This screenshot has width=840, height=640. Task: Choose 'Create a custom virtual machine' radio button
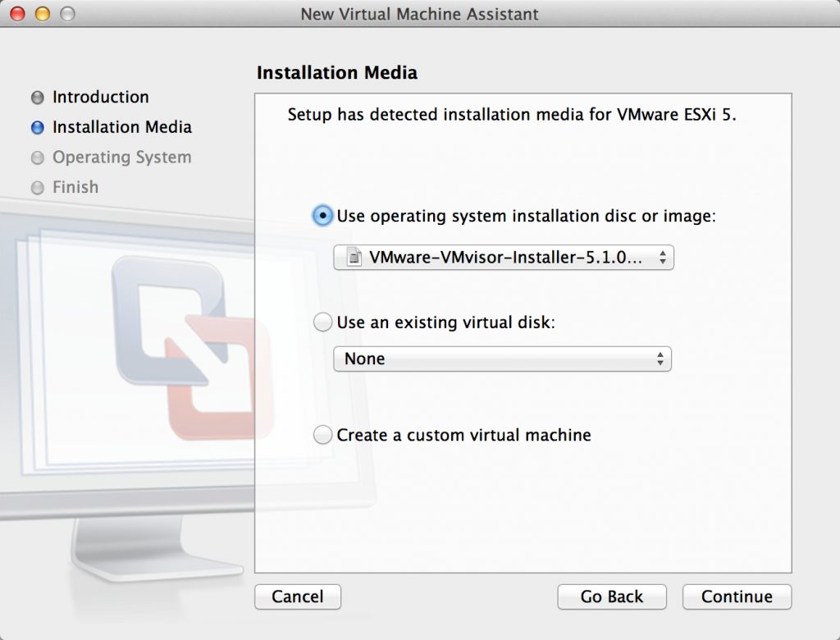(x=322, y=435)
